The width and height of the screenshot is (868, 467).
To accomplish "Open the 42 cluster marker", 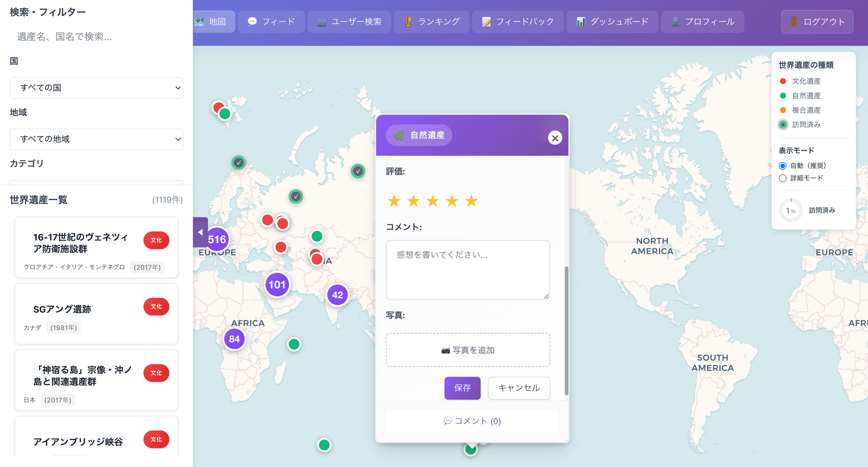I will click(x=337, y=295).
